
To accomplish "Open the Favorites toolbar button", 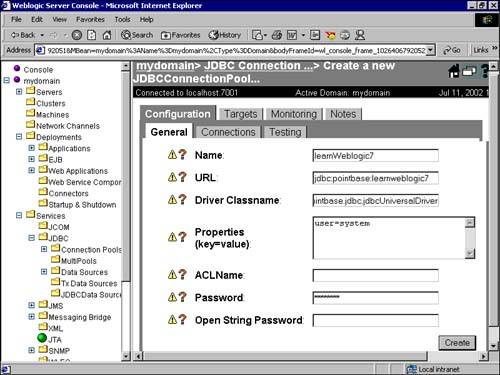I will (180, 35).
